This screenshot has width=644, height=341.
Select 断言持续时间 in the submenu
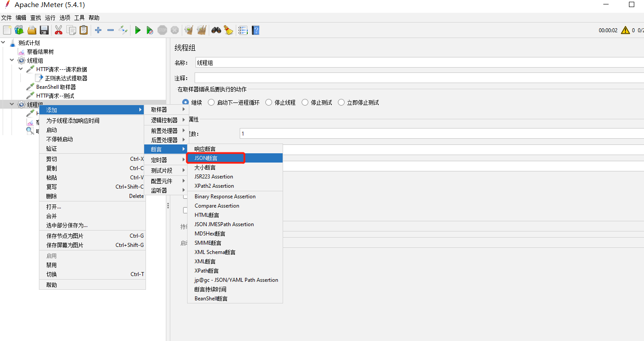[235, 289]
